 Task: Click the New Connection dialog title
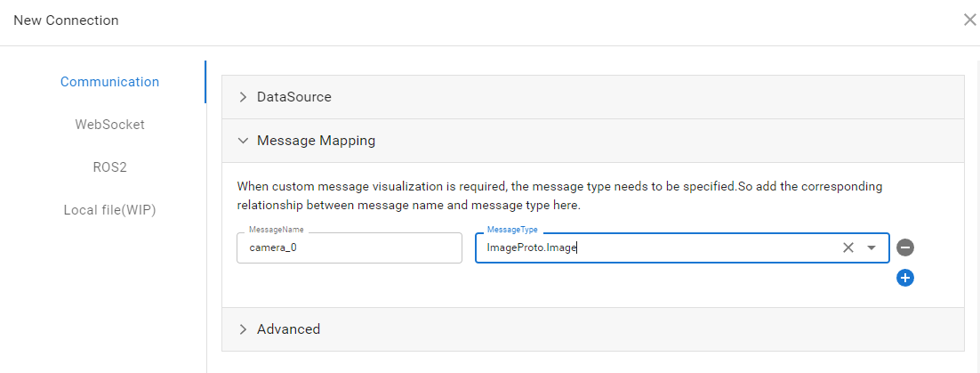pos(66,20)
